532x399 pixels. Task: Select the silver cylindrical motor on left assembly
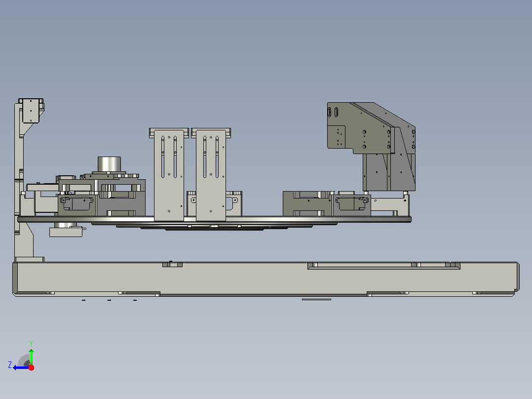(109, 164)
